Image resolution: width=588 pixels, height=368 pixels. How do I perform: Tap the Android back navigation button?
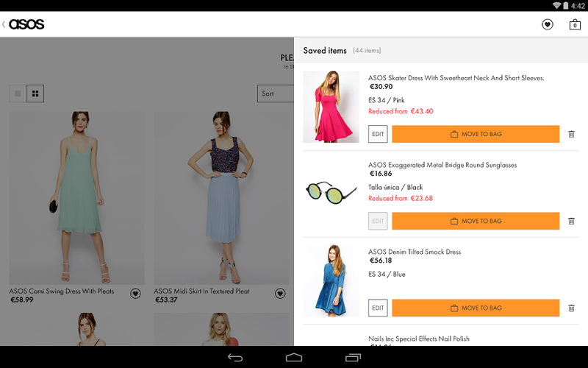235,358
